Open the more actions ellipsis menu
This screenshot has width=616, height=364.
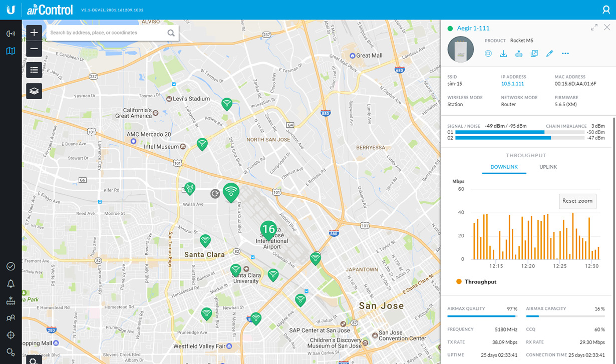(x=565, y=54)
